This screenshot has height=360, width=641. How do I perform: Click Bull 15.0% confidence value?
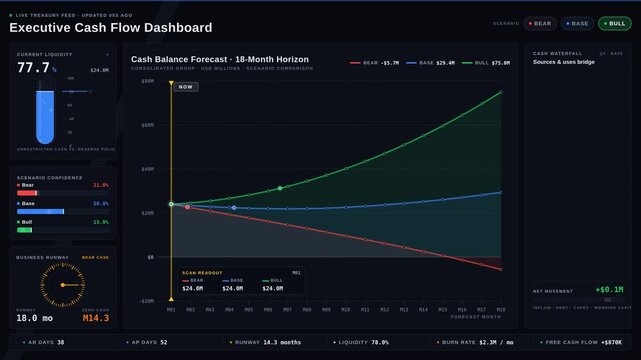tap(101, 222)
